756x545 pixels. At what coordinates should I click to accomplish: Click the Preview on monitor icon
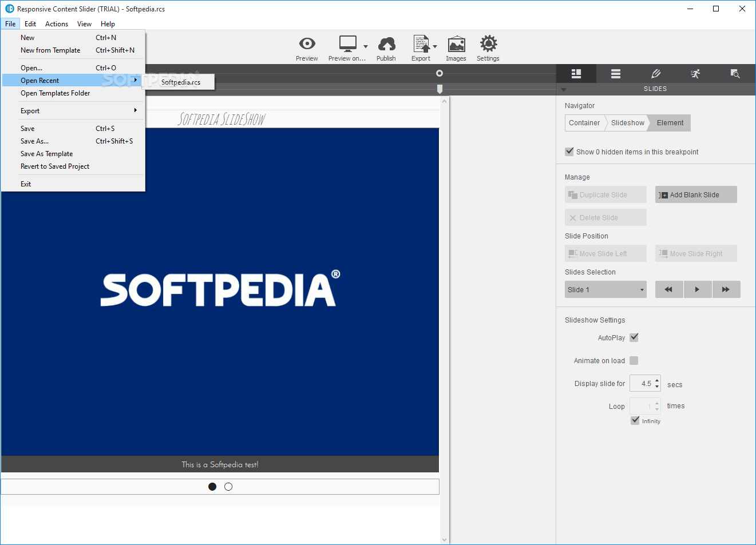point(347,43)
